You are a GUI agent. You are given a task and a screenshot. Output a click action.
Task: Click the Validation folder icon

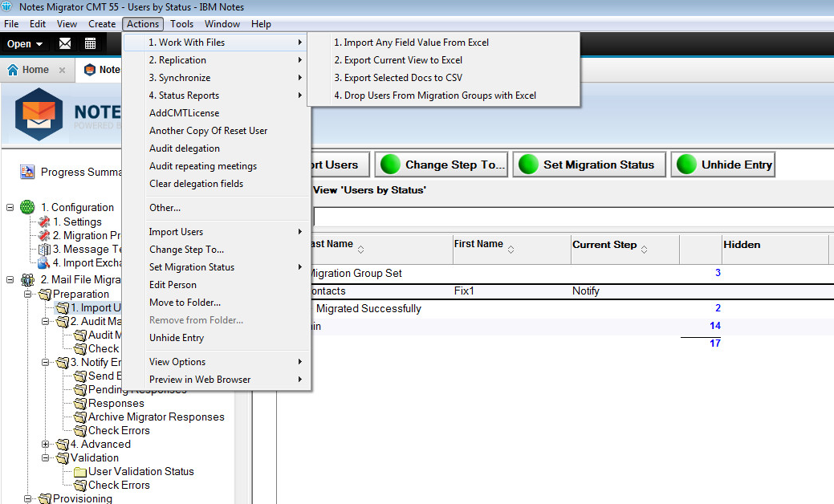[63, 457]
